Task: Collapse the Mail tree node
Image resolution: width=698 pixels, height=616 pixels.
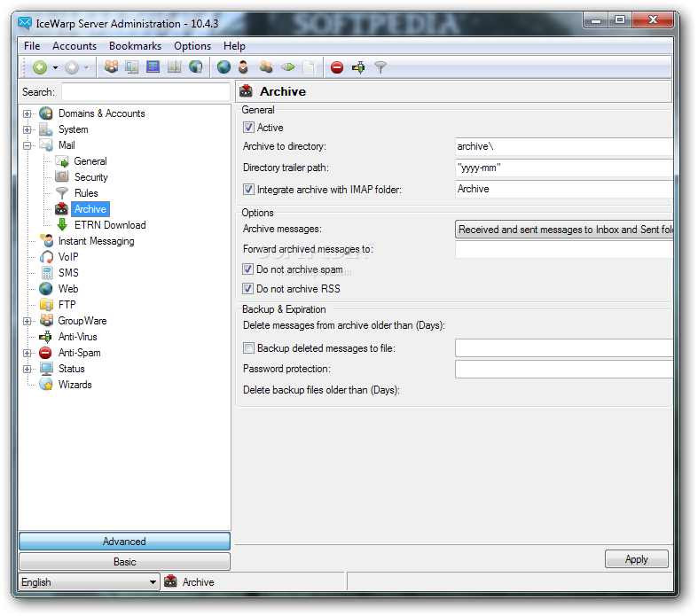Action: (27, 146)
